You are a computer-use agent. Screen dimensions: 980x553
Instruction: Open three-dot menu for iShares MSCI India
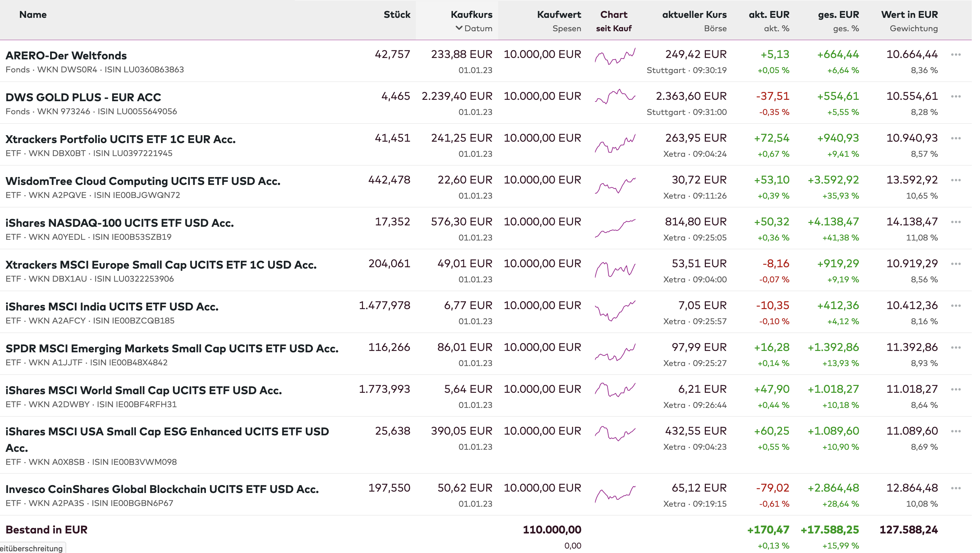[956, 306]
